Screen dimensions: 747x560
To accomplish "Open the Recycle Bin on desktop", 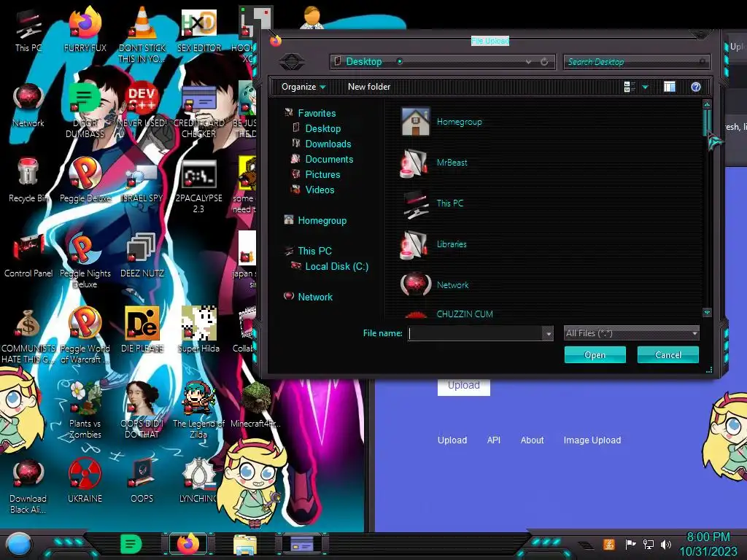I will click(x=28, y=180).
